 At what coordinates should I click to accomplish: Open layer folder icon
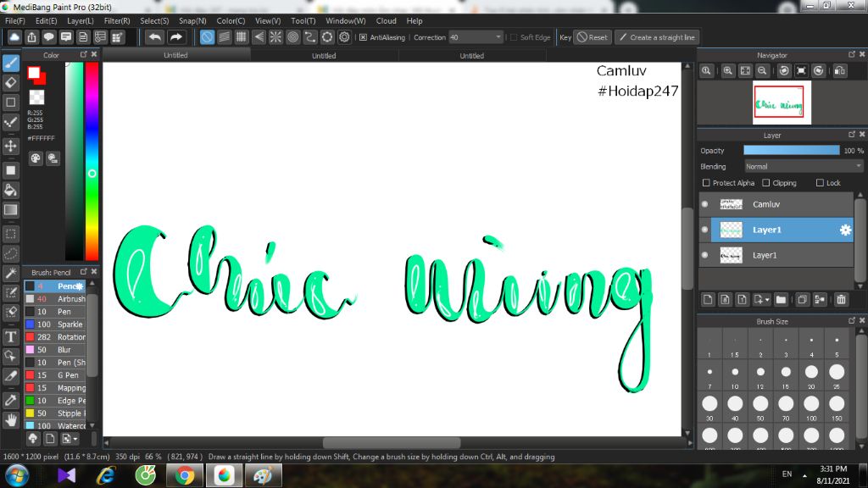click(781, 300)
